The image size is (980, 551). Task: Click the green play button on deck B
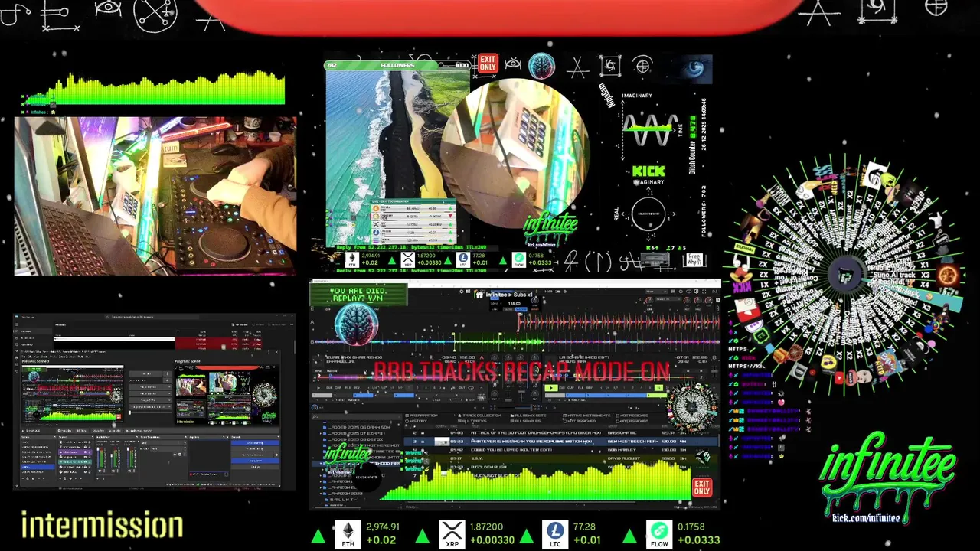click(x=551, y=388)
